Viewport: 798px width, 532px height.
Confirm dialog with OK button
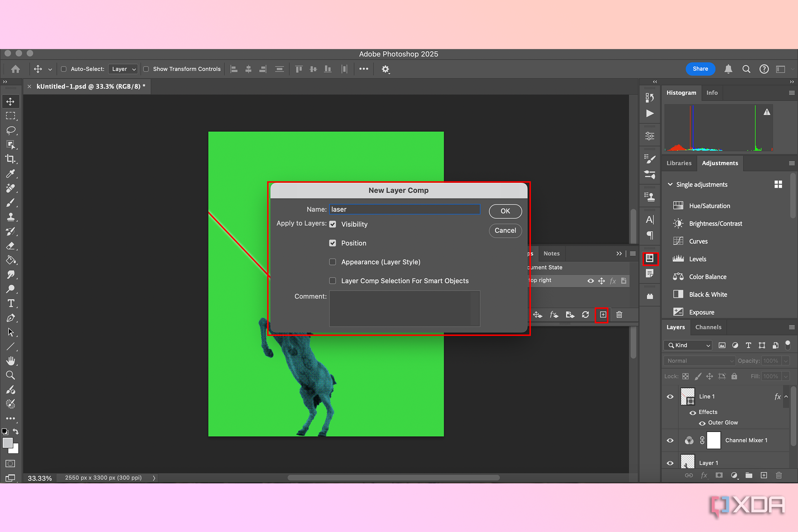click(505, 211)
